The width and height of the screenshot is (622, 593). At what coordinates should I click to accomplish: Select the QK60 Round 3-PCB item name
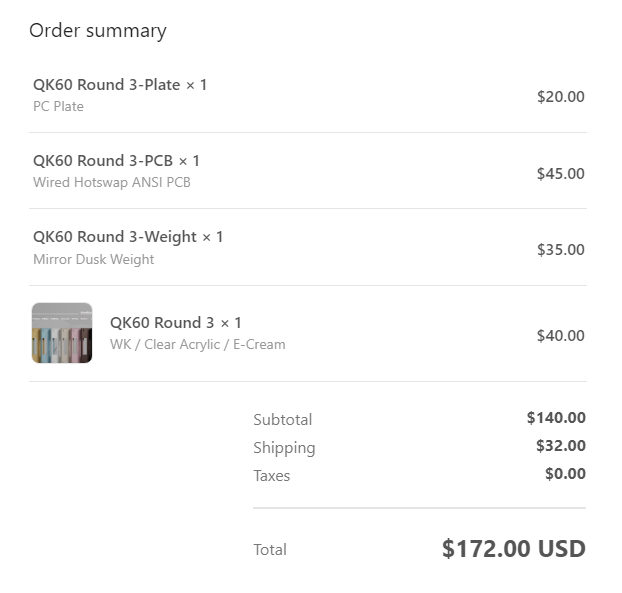pyautogui.click(x=116, y=161)
